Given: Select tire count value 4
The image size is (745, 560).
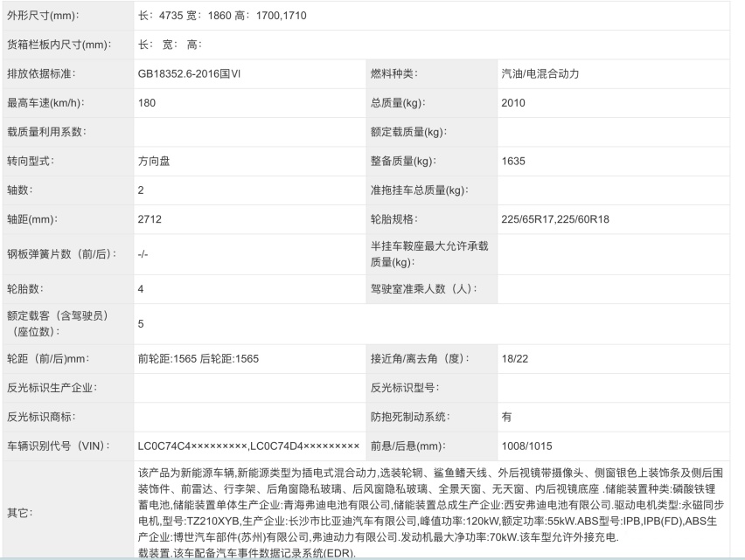Looking at the screenshot, I should click(x=141, y=289).
